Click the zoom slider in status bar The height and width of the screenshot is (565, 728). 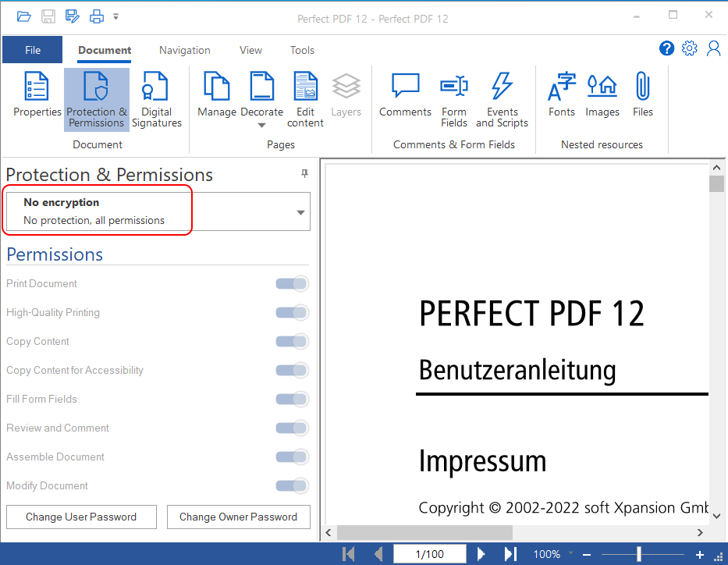[x=639, y=554]
